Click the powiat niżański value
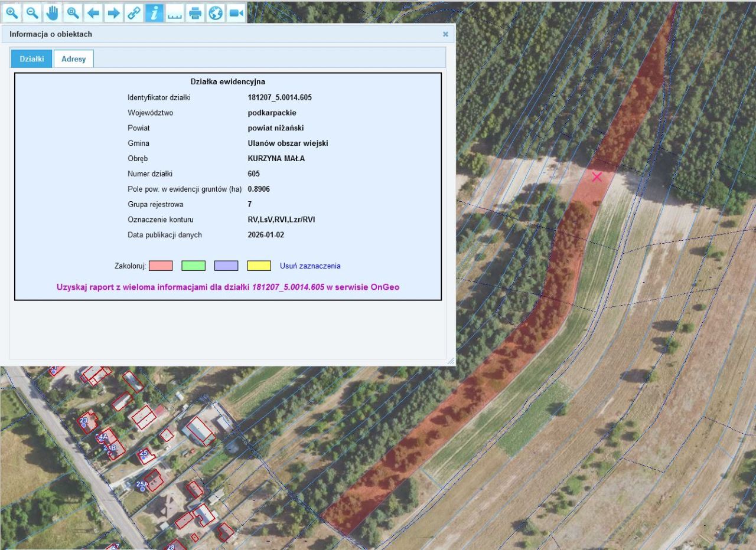The height and width of the screenshot is (550, 756). point(276,128)
